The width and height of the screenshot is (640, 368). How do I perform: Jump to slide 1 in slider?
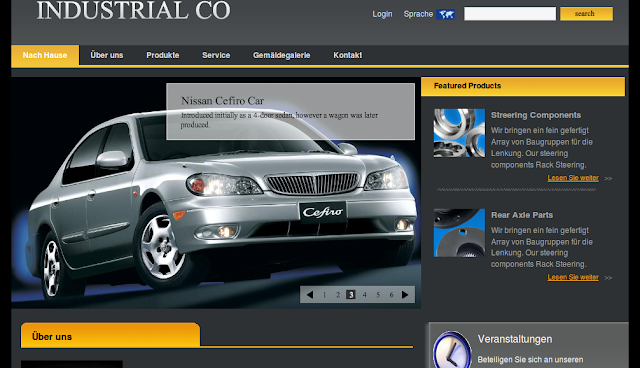click(x=324, y=295)
